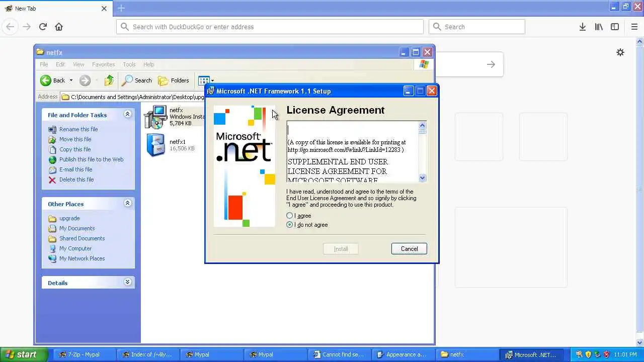Click 'Rename this file' link

click(78, 129)
